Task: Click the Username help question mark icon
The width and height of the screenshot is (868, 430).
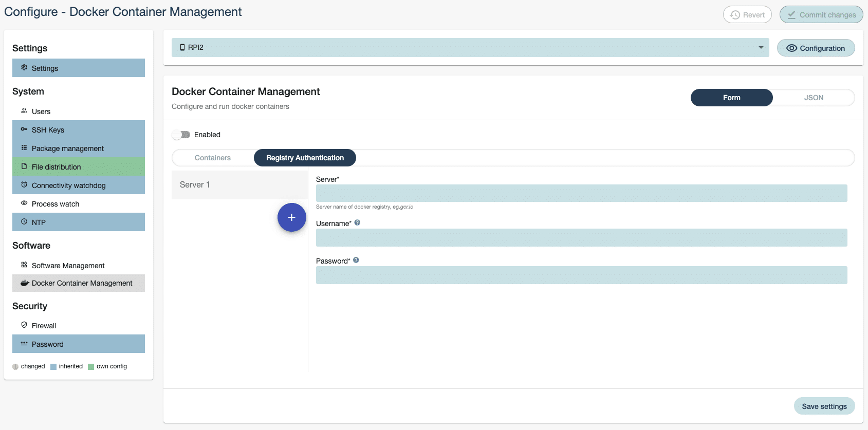Action: 357,223
